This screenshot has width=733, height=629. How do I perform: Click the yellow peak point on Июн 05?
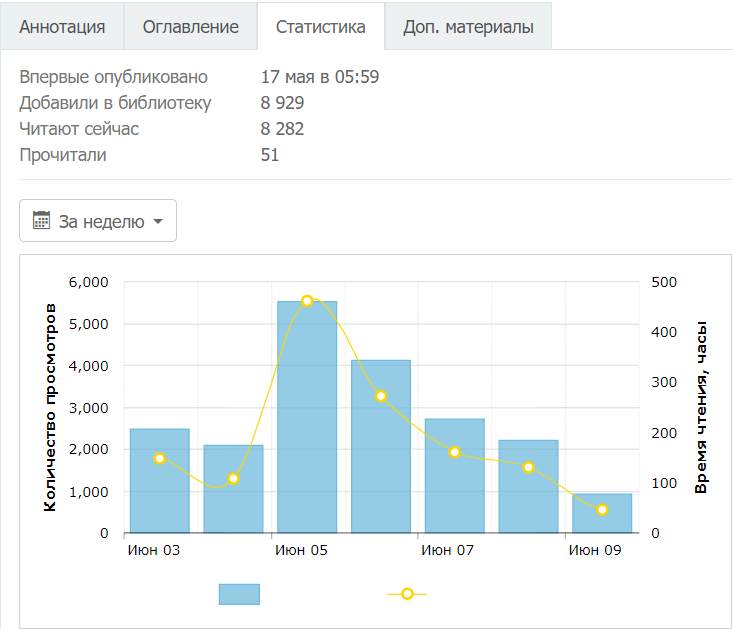[307, 301]
